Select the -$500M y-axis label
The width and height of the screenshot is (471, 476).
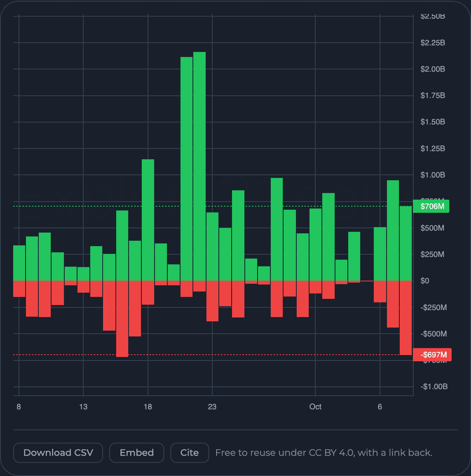[434, 334]
